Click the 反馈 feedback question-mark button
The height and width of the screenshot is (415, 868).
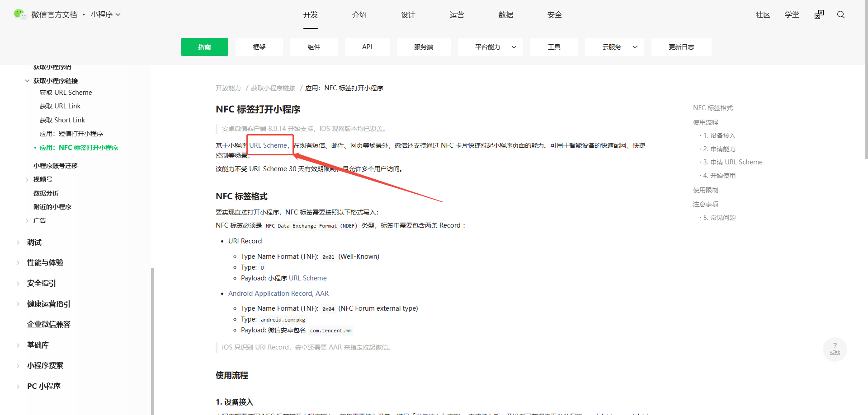click(x=835, y=349)
